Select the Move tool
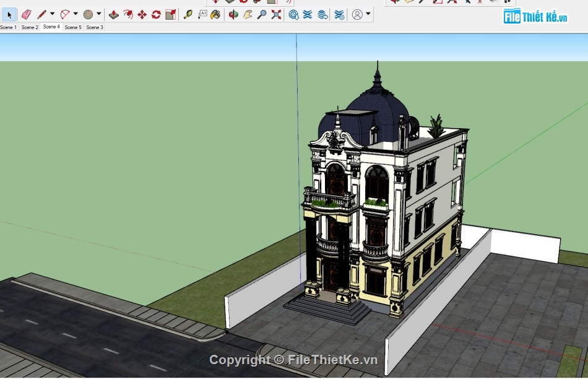The height and width of the screenshot is (379, 588). [x=142, y=15]
